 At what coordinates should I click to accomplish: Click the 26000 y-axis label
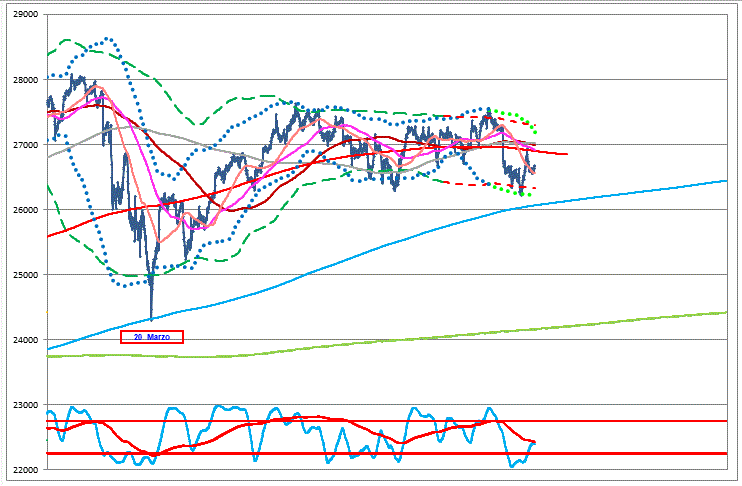pyautogui.click(x=26, y=210)
